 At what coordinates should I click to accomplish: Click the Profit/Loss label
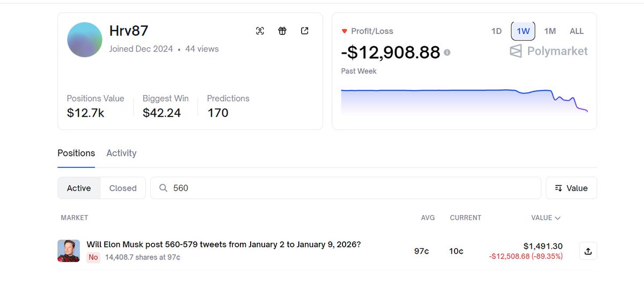pos(372,31)
